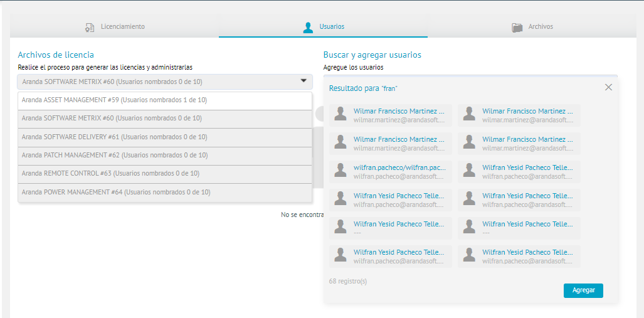This screenshot has height=318, width=644.
Task: Click the 'Realice el proceso para generar' text
Action: pos(105,67)
